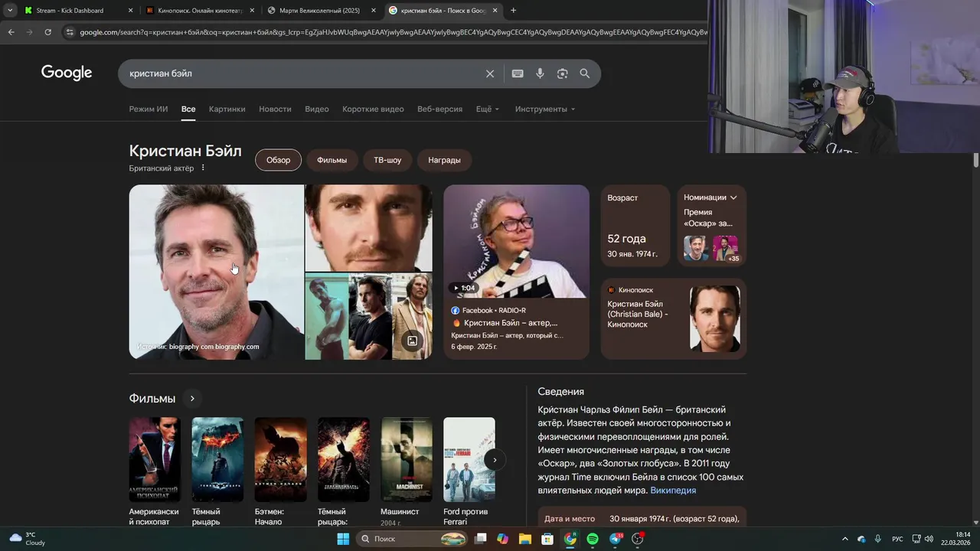Open Microsoft Store from taskbar

point(547,539)
